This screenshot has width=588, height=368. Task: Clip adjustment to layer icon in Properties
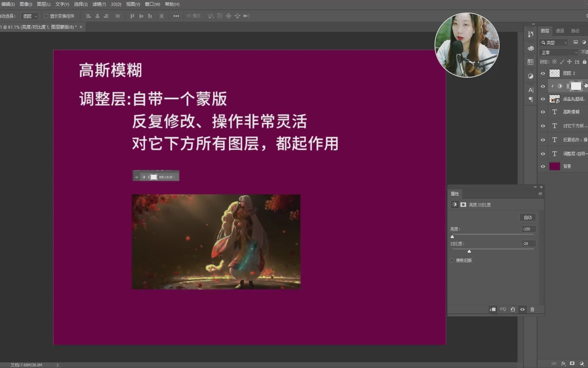click(493, 309)
